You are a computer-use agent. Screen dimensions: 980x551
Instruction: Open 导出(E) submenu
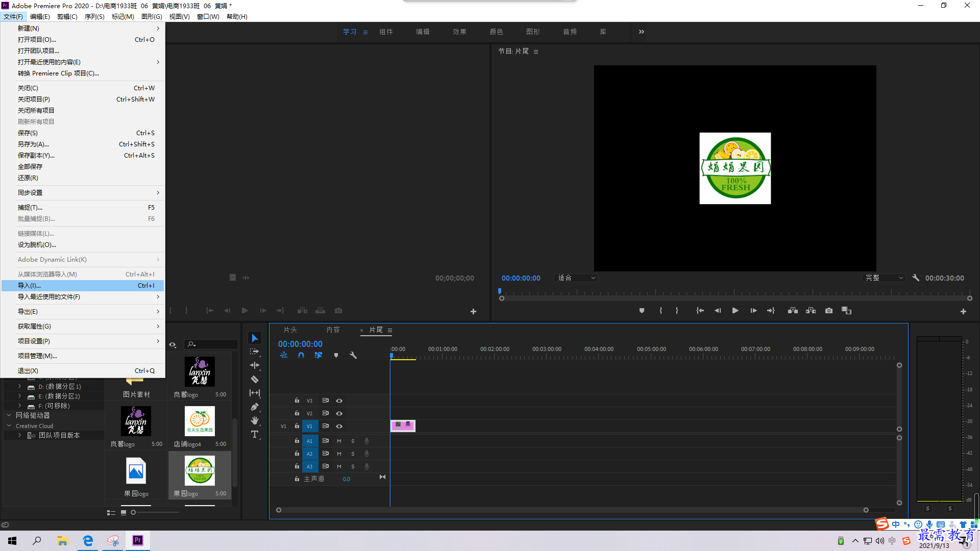click(x=83, y=312)
